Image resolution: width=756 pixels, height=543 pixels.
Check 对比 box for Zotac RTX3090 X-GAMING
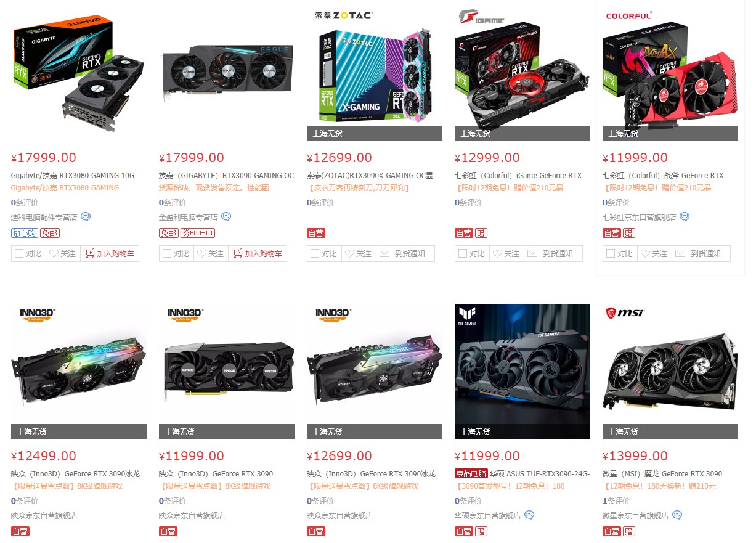(324, 254)
